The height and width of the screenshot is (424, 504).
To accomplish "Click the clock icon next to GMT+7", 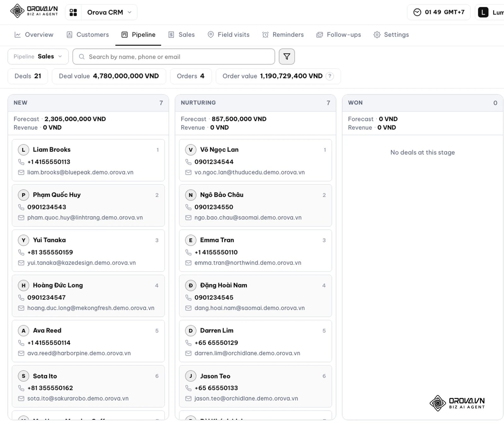I will tap(417, 12).
